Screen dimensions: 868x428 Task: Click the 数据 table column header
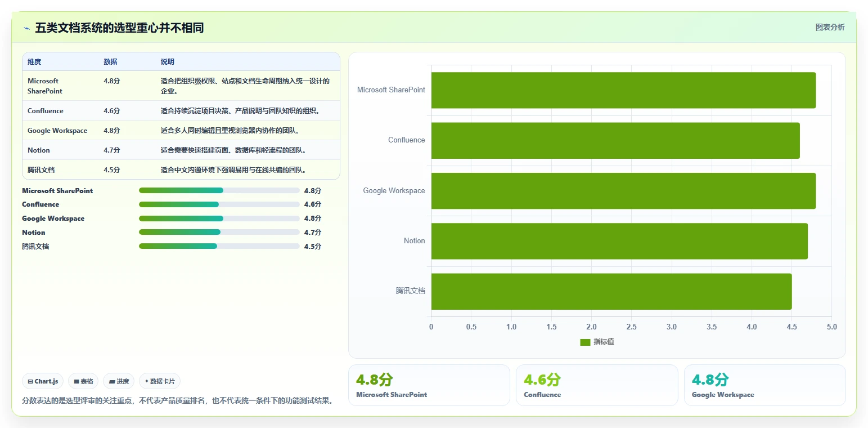[110, 62]
